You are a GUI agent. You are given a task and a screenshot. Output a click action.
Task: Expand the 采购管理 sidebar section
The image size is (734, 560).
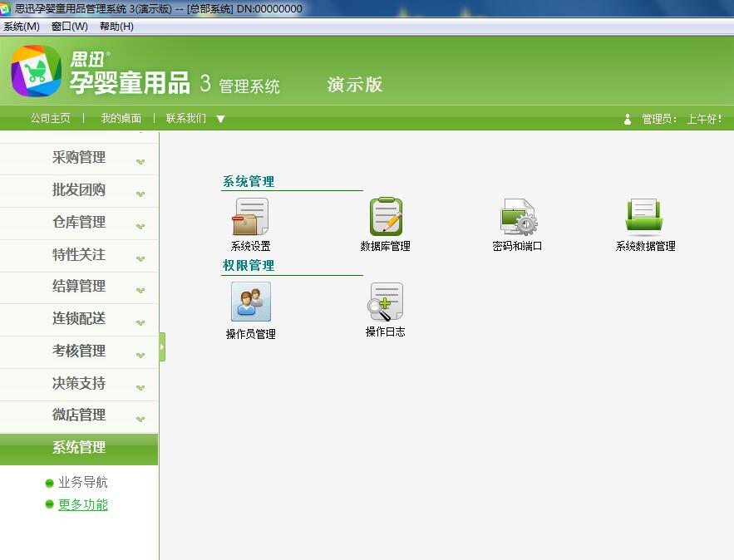(x=79, y=158)
